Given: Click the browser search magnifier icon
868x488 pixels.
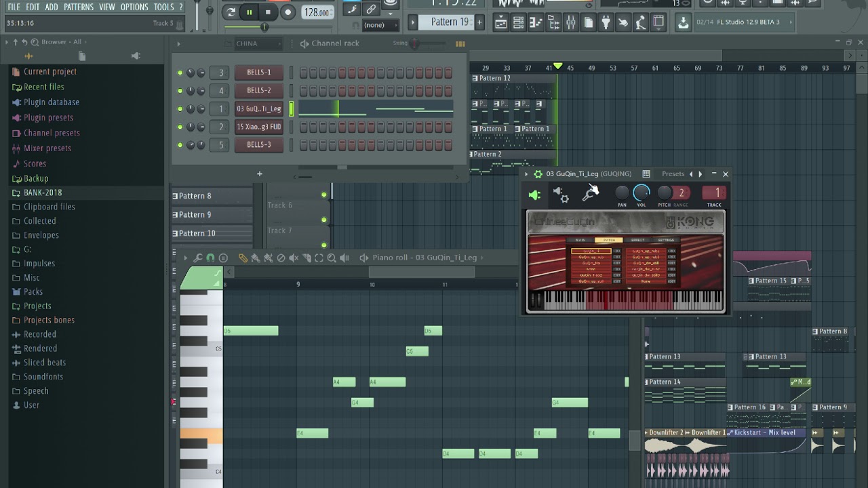Looking at the screenshot, I should [34, 42].
